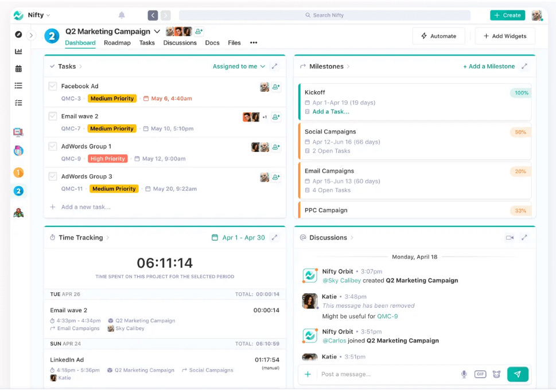556x392 pixels.
Task: Check off the AdWords Group 3 task
Action: 53,177
